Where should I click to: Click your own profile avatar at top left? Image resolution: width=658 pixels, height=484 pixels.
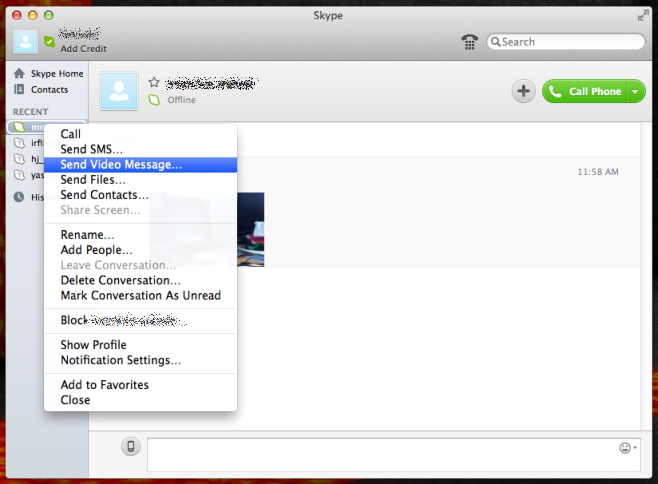point(26,42)
